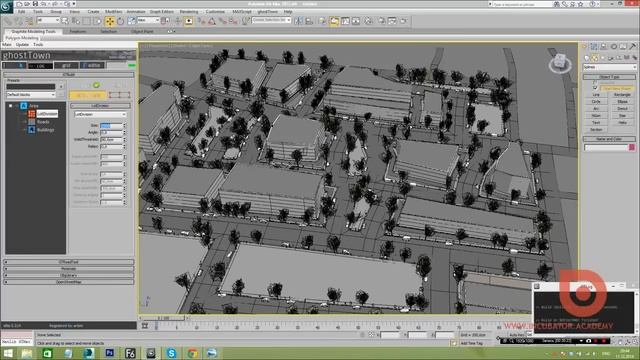Open the Utilities hammer panel tab
The width and height of the screenshot is (640, 360).
633,47
